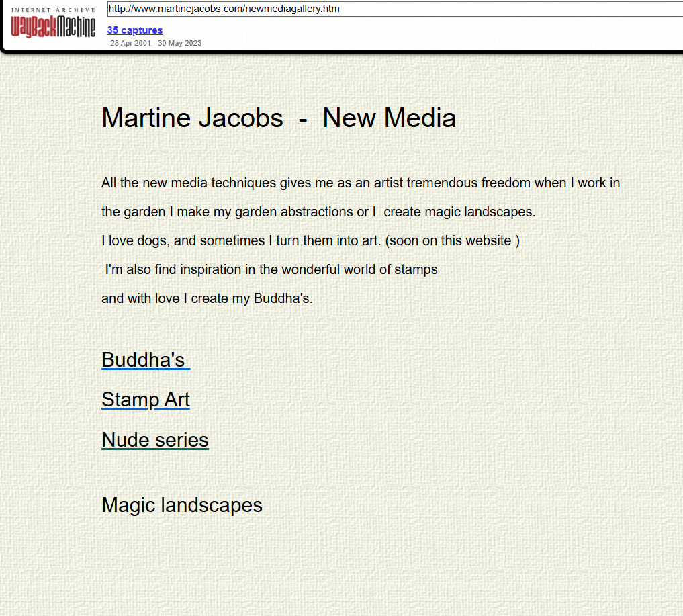The width and height of the screenshot is (683, 616).
Task: Click the "and with love I create" line
Action: pyautogui.click(x=207, y=298)
